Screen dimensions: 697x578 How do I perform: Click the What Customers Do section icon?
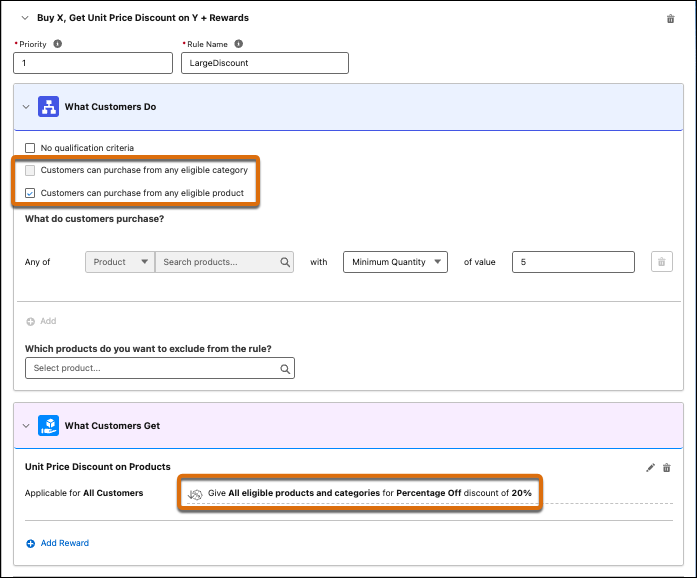pyautogui.click(x=48, y=107)
